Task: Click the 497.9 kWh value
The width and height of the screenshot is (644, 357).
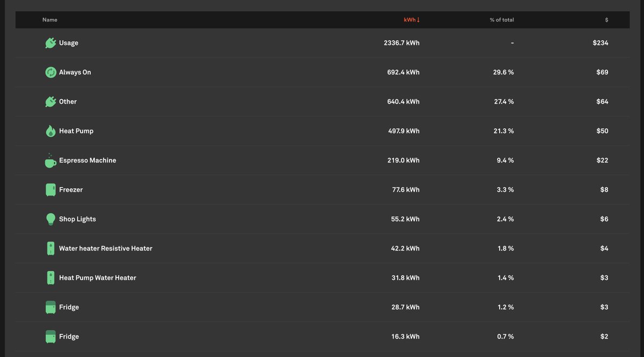Action: tap(404, 131)
